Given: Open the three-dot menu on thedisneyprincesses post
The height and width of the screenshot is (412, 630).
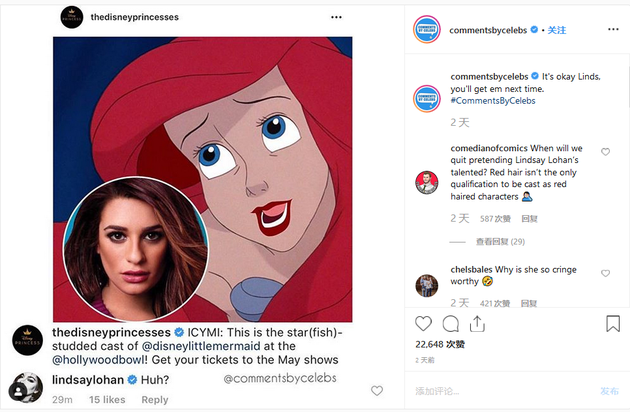Looking at the screenshot, I should click(336, 17).
